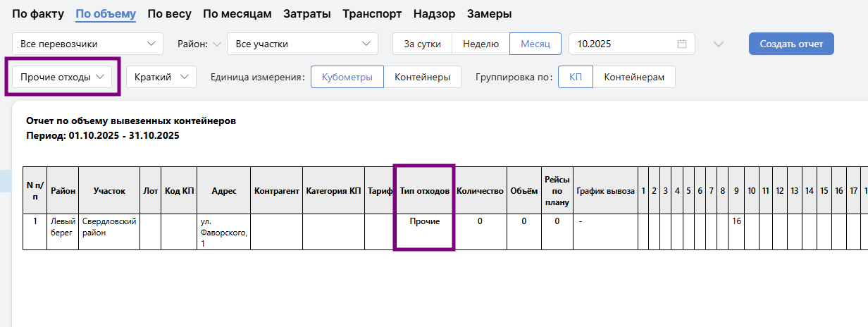Screen dimensions: 868x327
Task: Expand the Район selector arrow
Action: [216, 44]
